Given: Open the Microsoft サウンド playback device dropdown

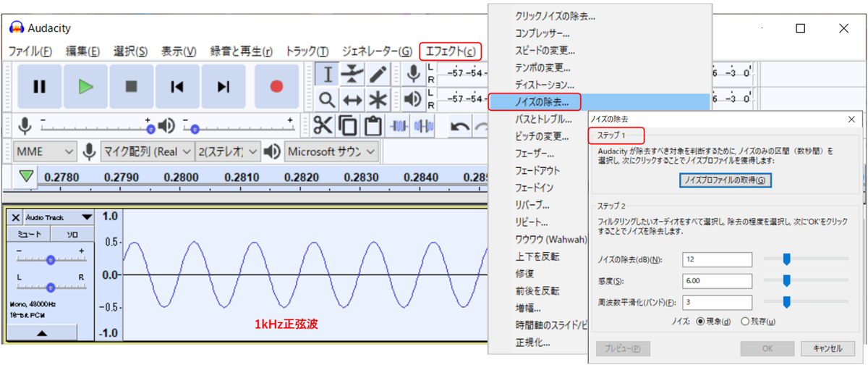Looking at the screenshot, I should tap(331, 151).
